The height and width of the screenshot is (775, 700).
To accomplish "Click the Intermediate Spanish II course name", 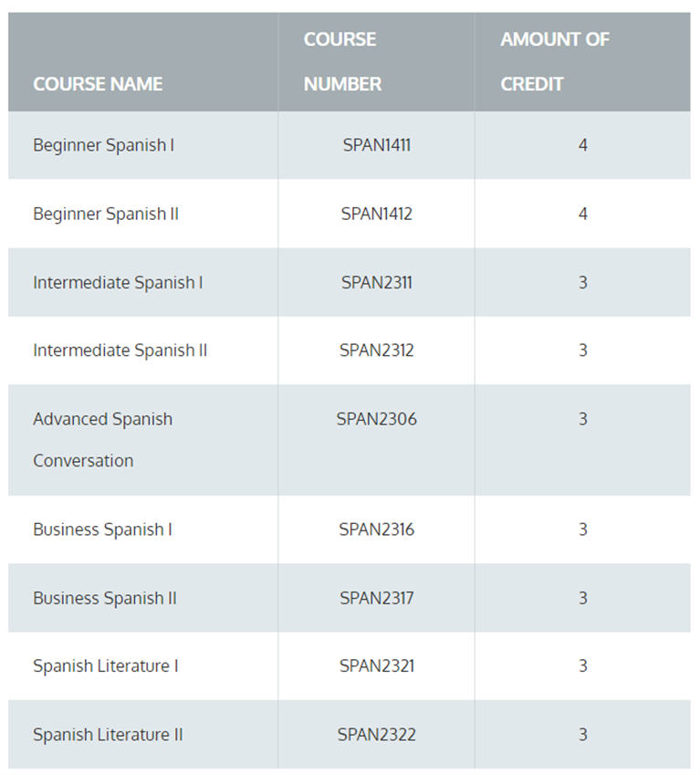I will pyautogui.click(x=120, y=351).
